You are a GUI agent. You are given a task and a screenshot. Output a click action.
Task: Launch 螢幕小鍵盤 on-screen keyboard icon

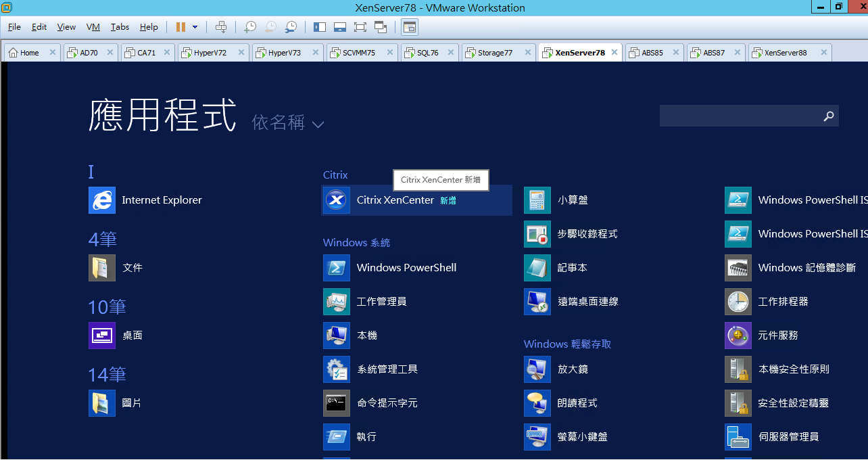click(537, 437)
